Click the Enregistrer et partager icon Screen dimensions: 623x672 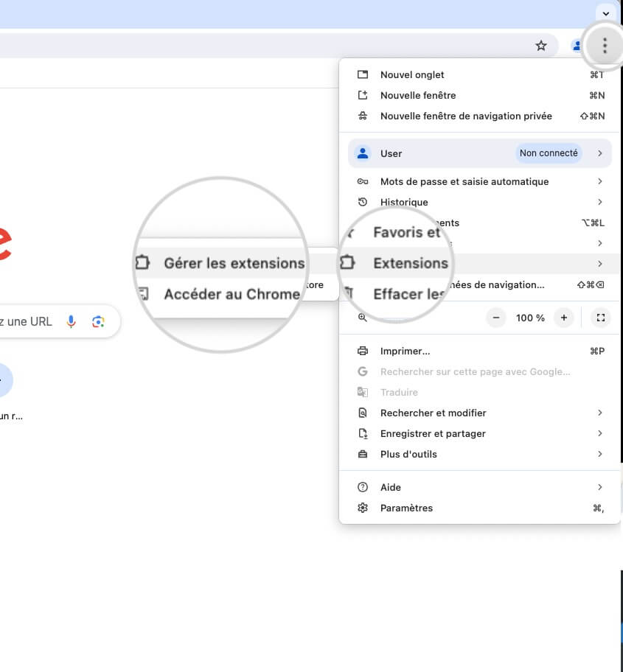(363, 433)
